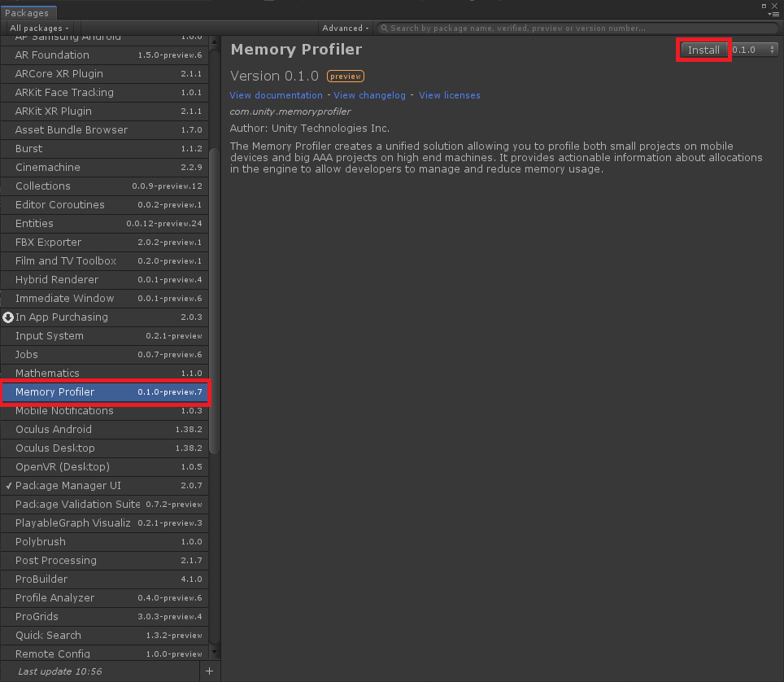Image resolution: width=784 pixels, height=682 pixels.
Task: Select the Hybrid Renderer package
Action: [x=104, y=280]
